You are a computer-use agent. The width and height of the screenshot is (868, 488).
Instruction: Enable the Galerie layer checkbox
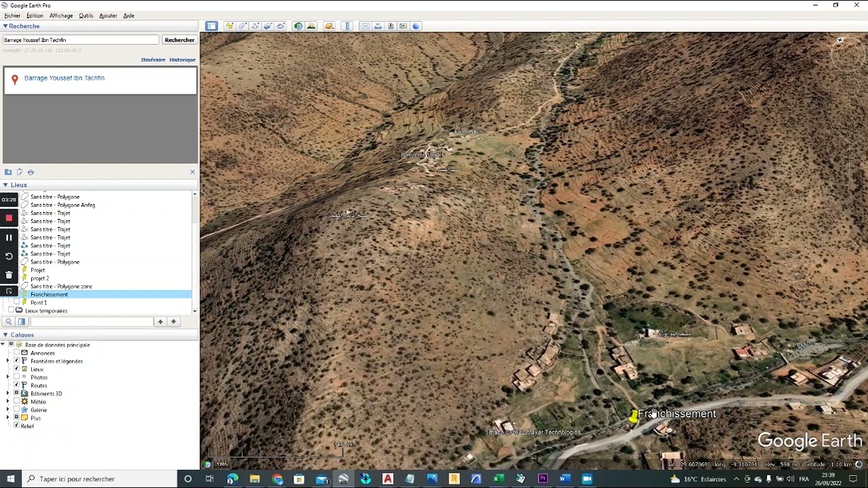click(x=16, y=409)
